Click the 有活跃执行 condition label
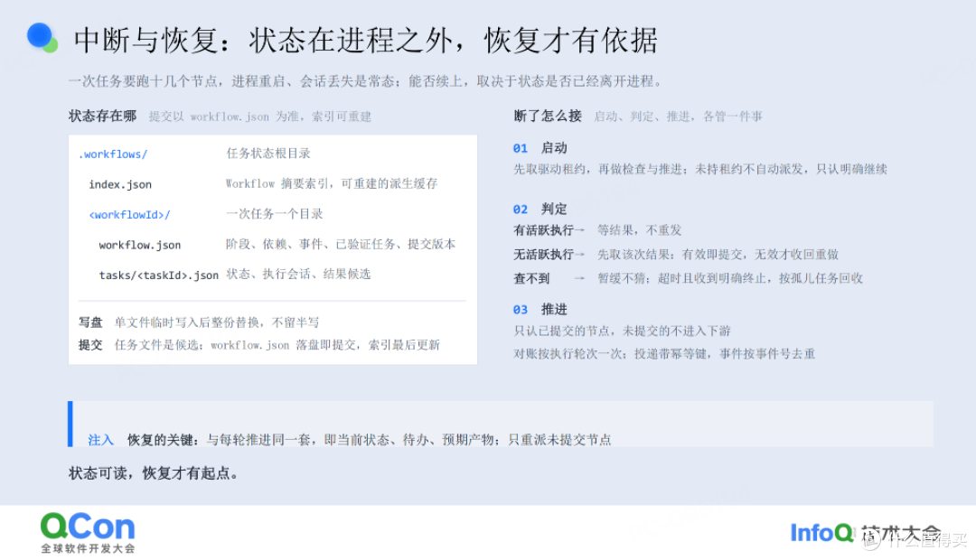 point(543,230)
